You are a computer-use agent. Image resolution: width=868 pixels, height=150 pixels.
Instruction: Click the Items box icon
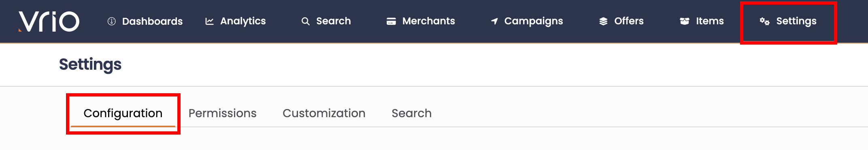click(685, 21)
